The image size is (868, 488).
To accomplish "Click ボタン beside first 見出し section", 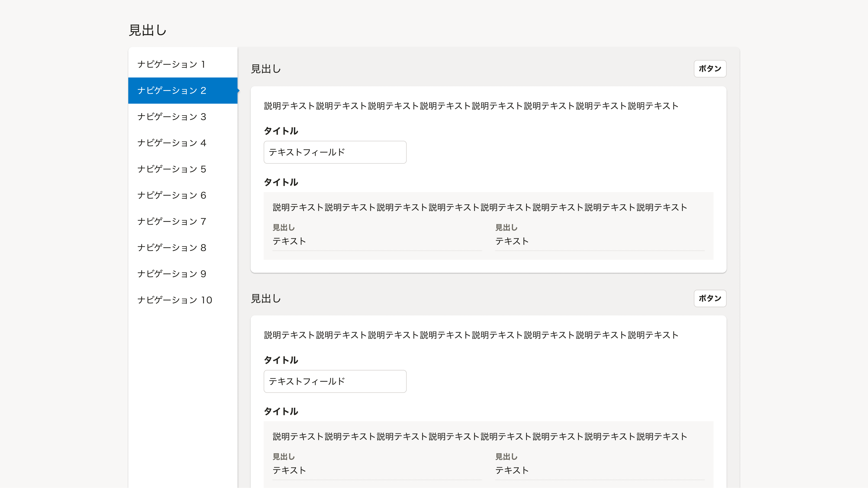I will (710, 69).
